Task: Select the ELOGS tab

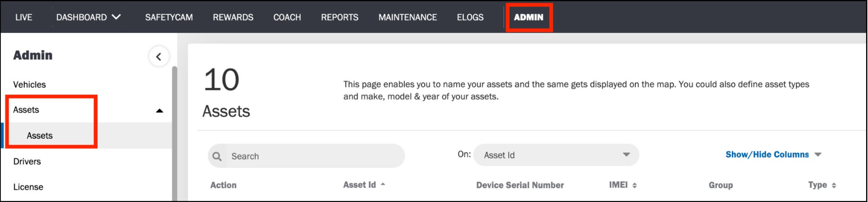Action: click(470, 17)
